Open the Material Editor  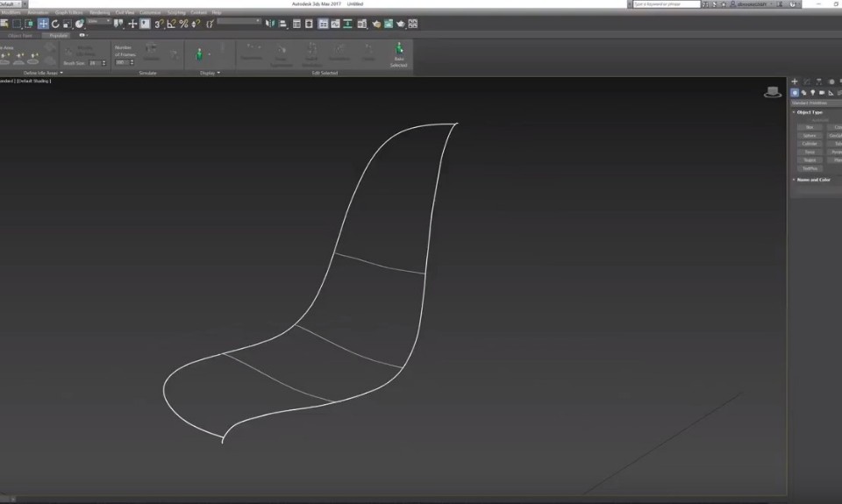[x=361, y=24]
